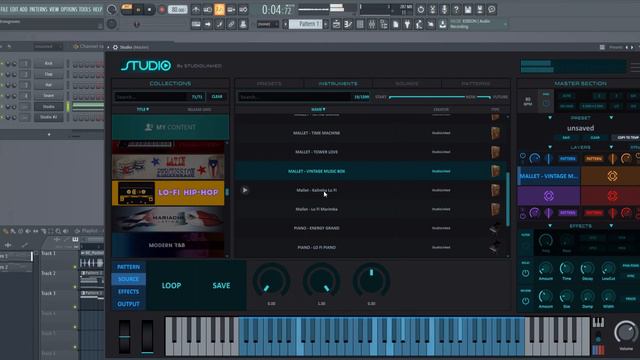Select the OUTPUT tab at bottom left
Viewport: 640px width, 360px height.
click(x=129, y=304)
